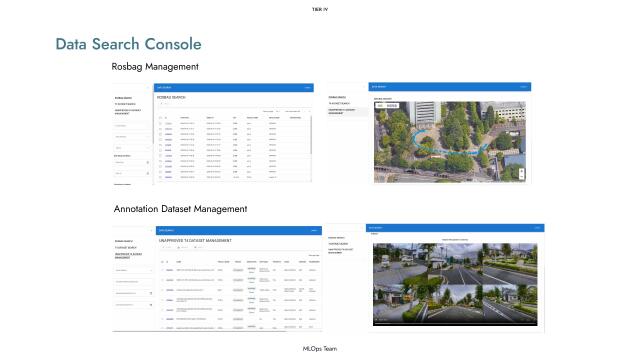640x360 pixels.
Task: Tick the first row checkbox in Rosbag table
Action: point(160,123)
